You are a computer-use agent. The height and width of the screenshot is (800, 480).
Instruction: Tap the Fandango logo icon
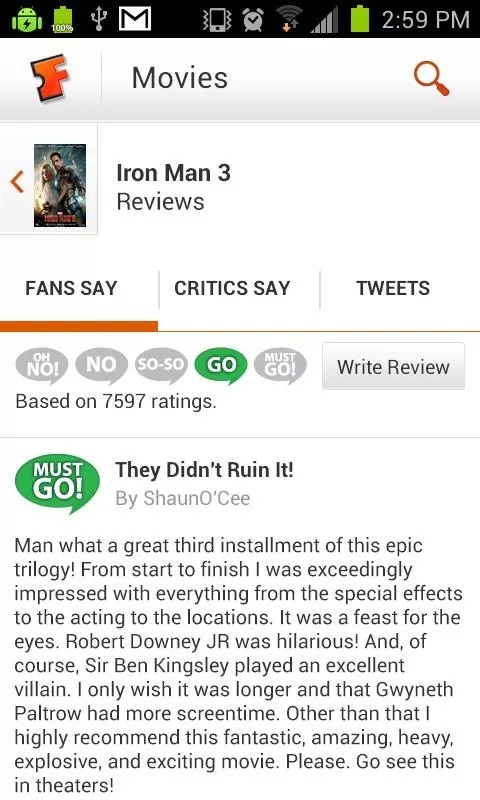click(x=50, y=78)
